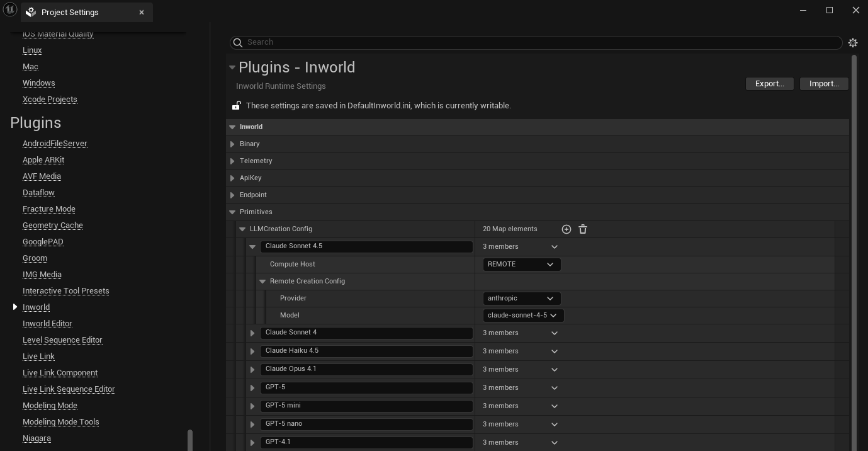Expand the GPT-4.1 entry
The image size is (868, 451).
(x=252, y=442)
